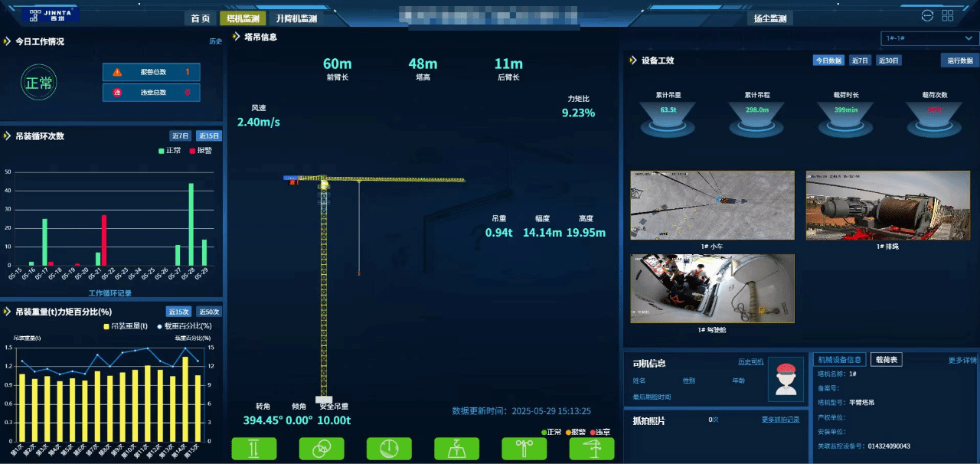Toggle lifting cycles chart to 近7日
Viewport: 980px width, 464px height.
[181, 136]
